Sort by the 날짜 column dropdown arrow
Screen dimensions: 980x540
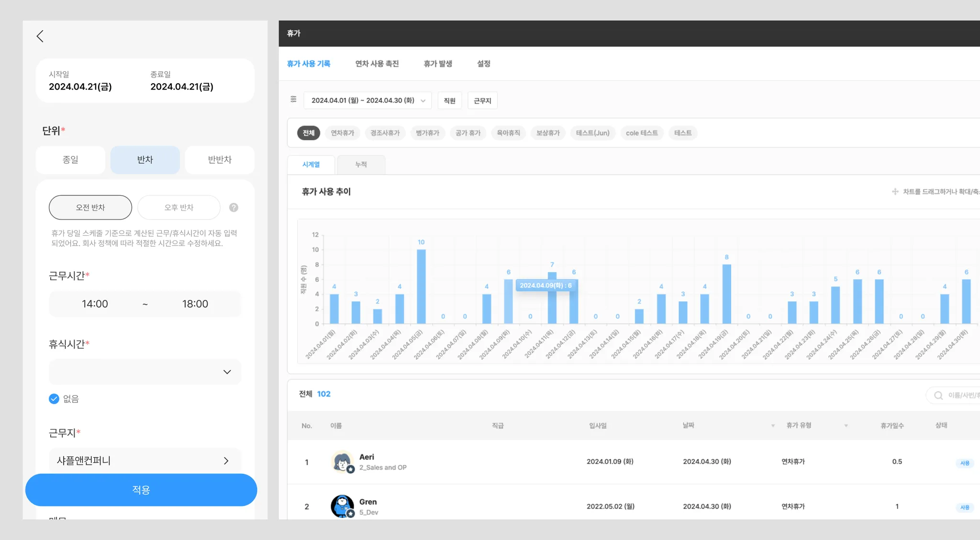(x=773, y=426)
